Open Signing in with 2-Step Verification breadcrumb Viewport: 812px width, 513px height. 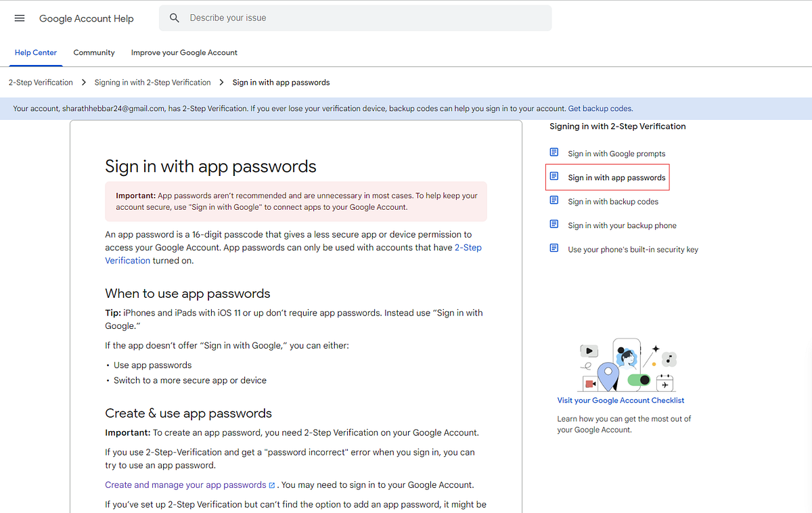pos(152,82)
